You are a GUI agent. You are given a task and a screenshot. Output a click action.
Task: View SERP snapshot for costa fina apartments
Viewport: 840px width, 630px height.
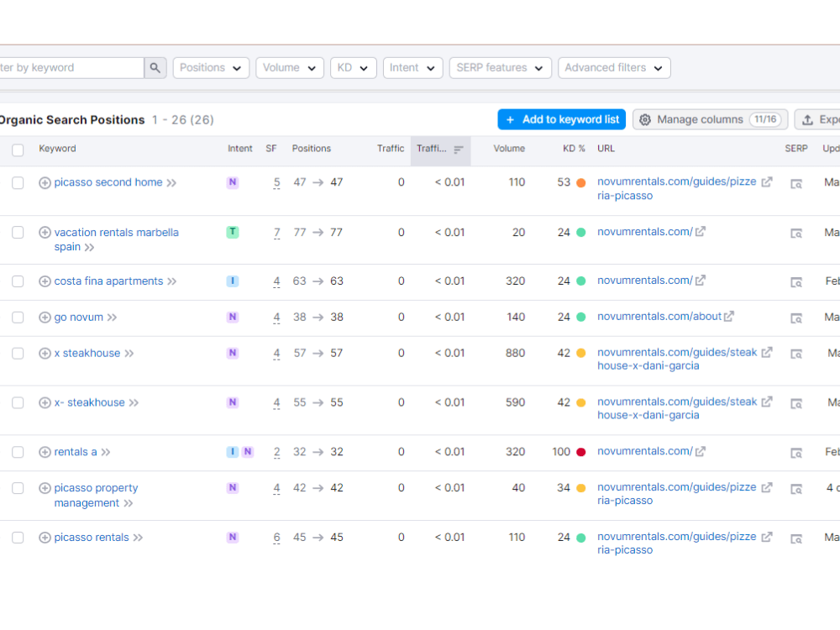(796, 282)
